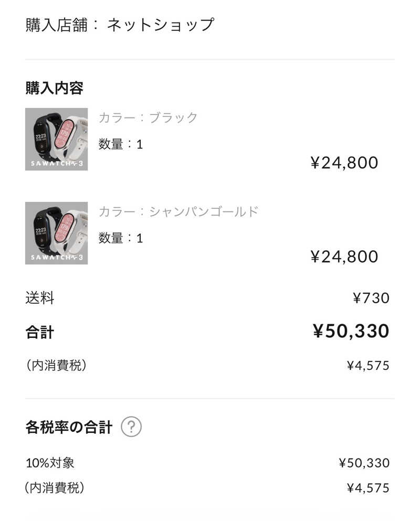Open the champagne gold product thumbnail

point(56,233)
